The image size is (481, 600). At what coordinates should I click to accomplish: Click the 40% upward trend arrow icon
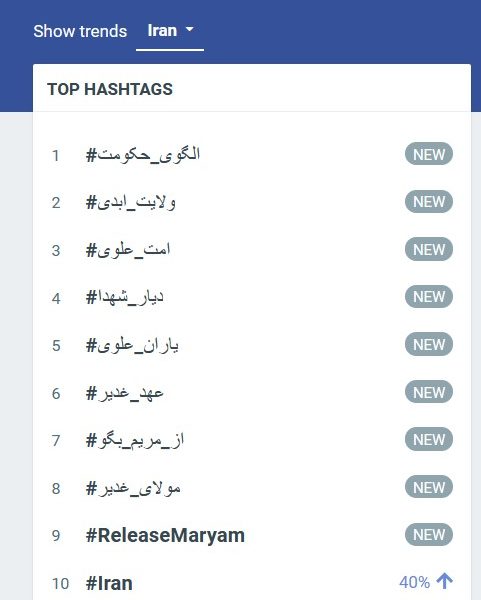(445, 581)
